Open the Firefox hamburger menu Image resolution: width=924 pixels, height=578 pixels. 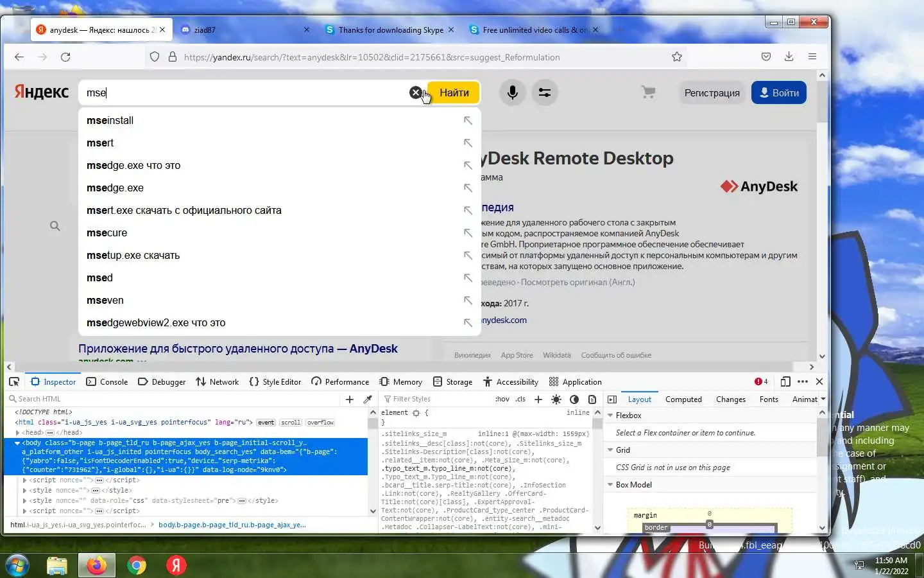click(812, 57)
